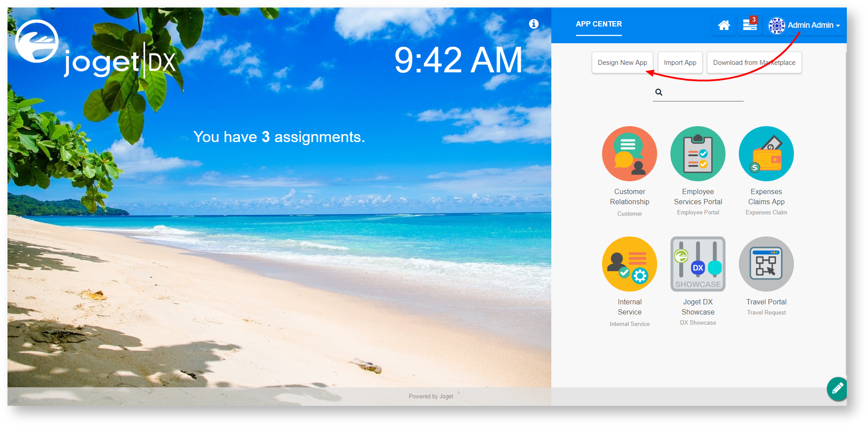
Task: Click the Joget DX logo
Action: point(95,49)
